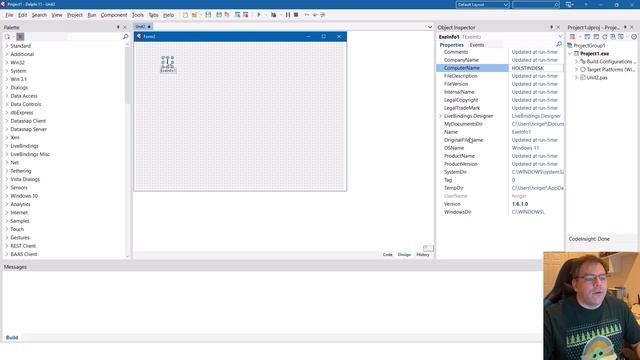Expand the LiveBindings Designer property
This screenshot has height=360, width=640.
440,116
